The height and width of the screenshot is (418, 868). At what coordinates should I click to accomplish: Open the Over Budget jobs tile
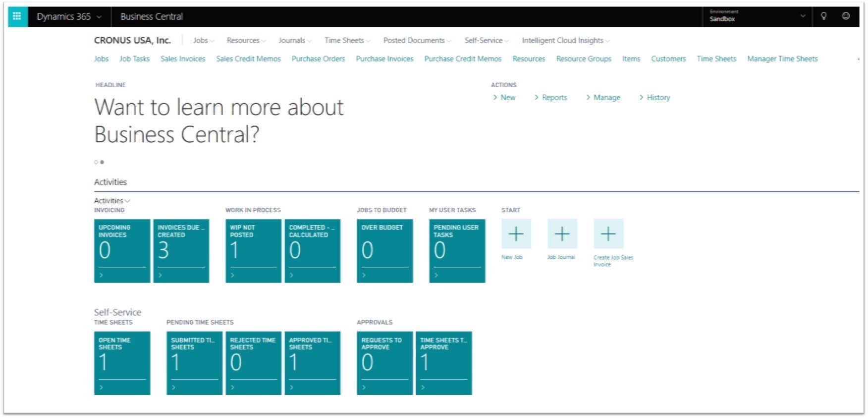384,250
